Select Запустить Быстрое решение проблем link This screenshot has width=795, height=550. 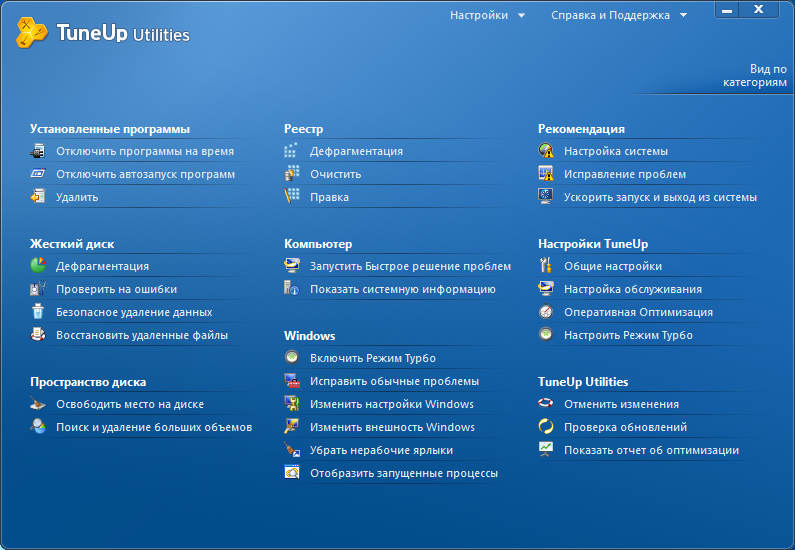click(411, 266)
